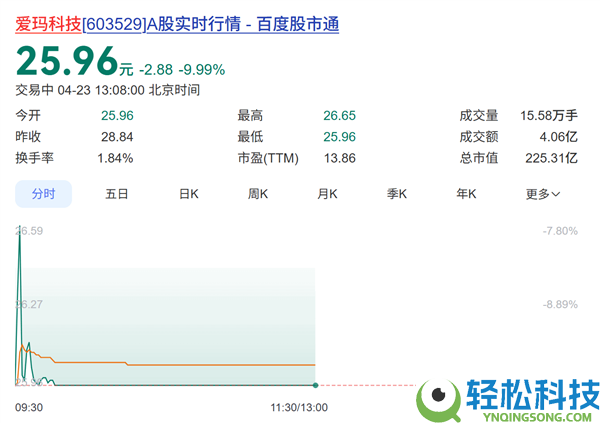600x423 pixels.
Task: Switch to the 日K chart tab
Action: (x=189, y=194)
